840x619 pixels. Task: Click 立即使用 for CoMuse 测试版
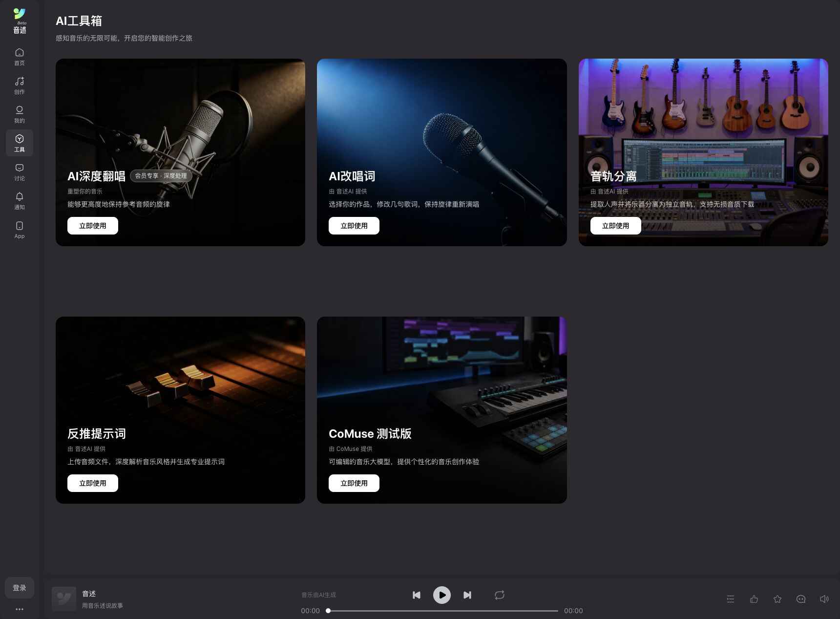click(354, 483)
